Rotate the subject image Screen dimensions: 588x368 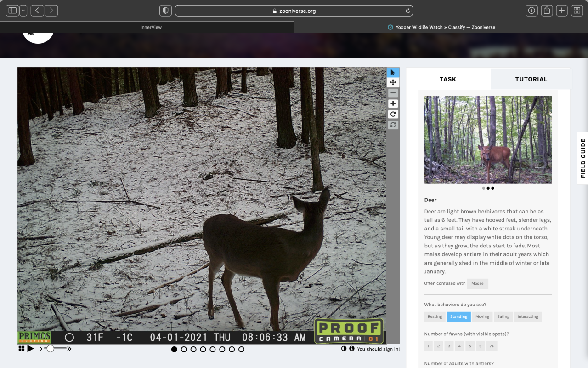click(393, 114)
